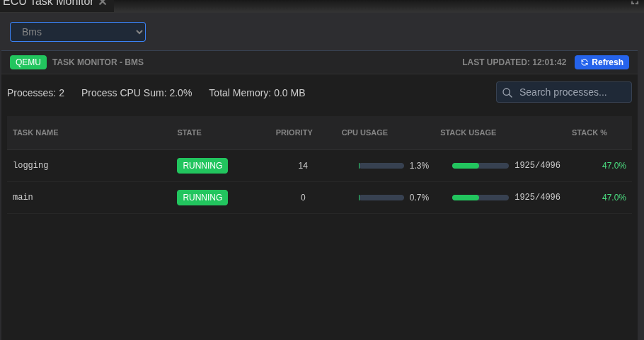This screenshot has width=644, height=340.
Task: Click the 1.3% CPU value
Action: pos(420,166)
